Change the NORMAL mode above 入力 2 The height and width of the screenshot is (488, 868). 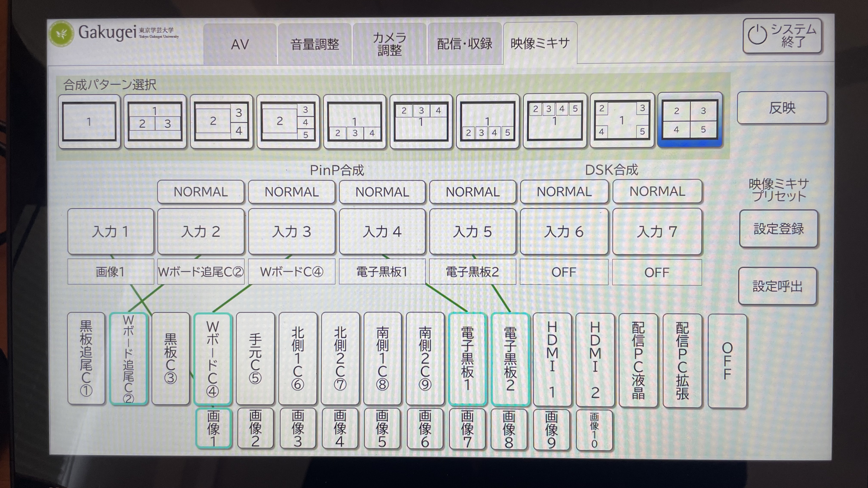[201, 192]
